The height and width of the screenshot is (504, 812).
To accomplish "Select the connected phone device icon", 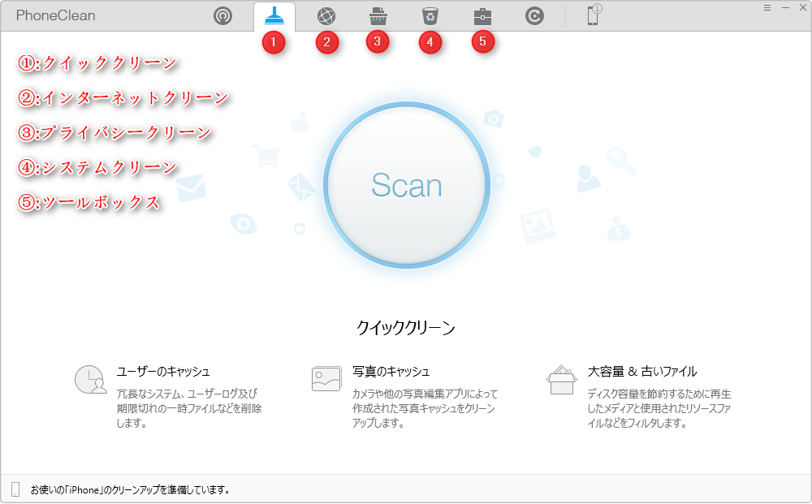I will [594, 15].
